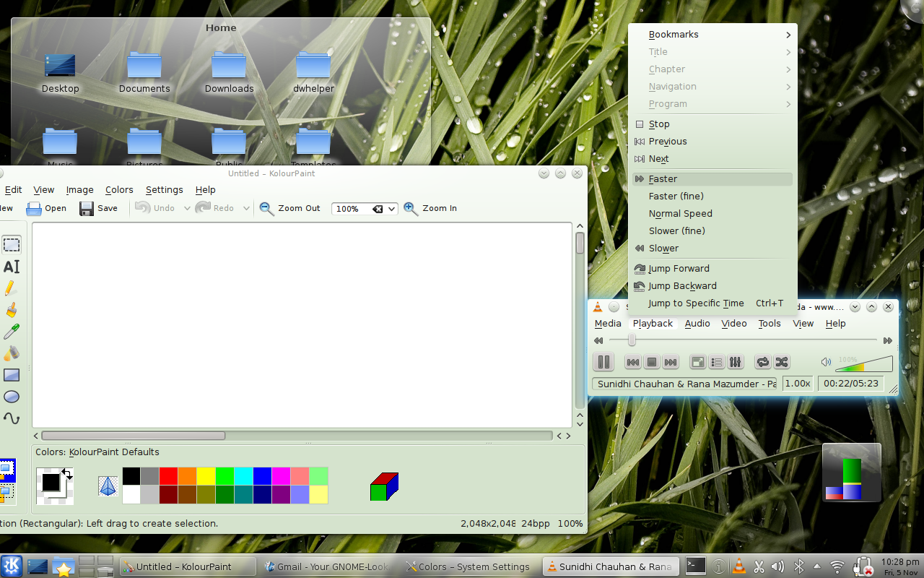Pick the red color swatch
Image resolution: width=924 pixels, height=578 pixels.
pyautogui.click(x=169, y=476)
